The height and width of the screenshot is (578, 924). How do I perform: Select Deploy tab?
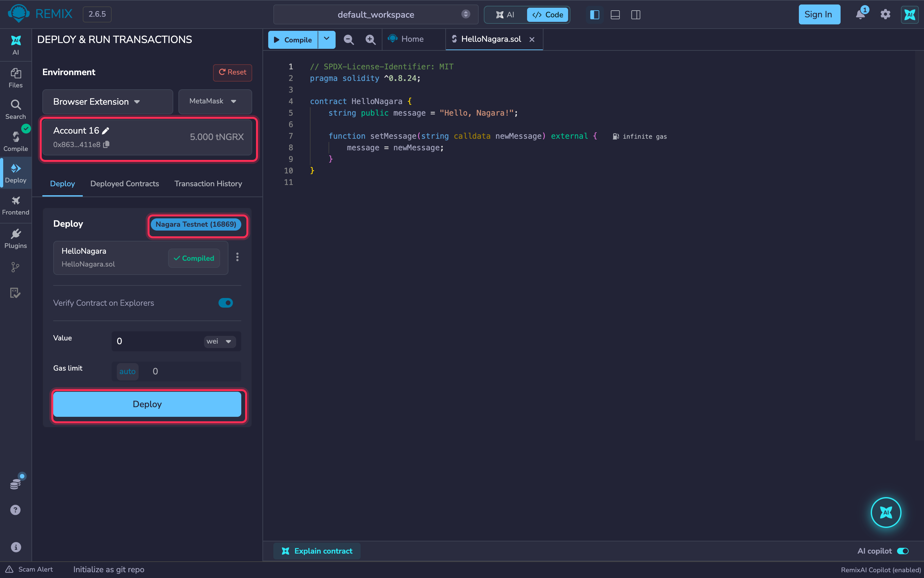pos(62,184)
